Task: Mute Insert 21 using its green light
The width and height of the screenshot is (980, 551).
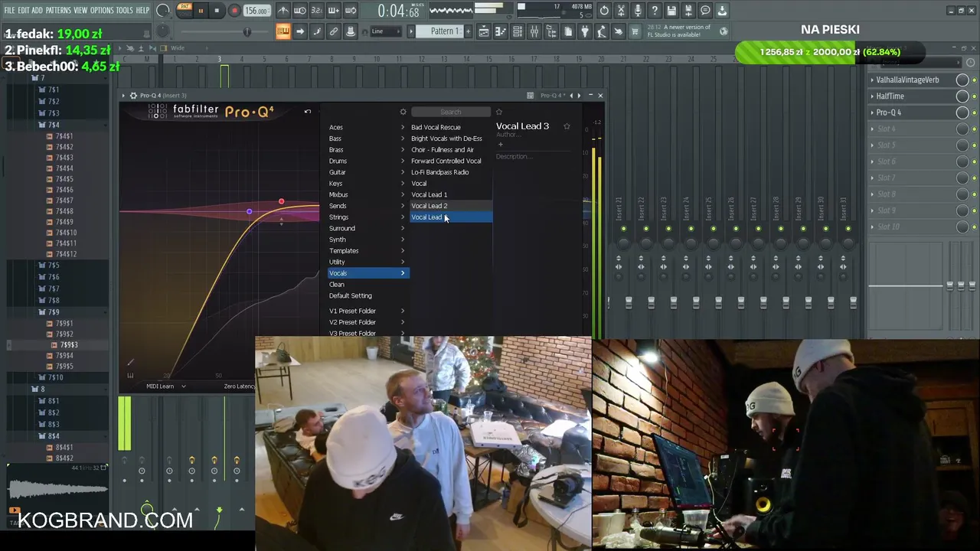Action: point(624,229)
